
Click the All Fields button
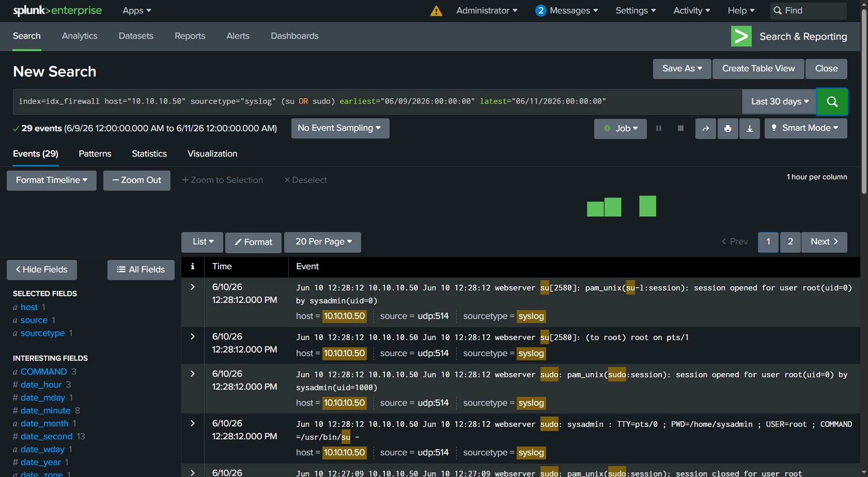[x=141, y=270]
